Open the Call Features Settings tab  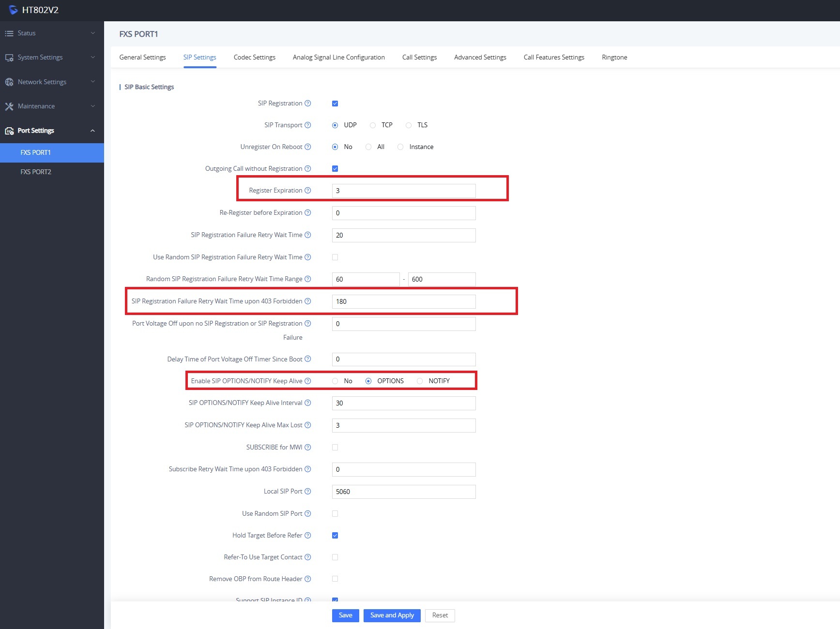(554, 57)
